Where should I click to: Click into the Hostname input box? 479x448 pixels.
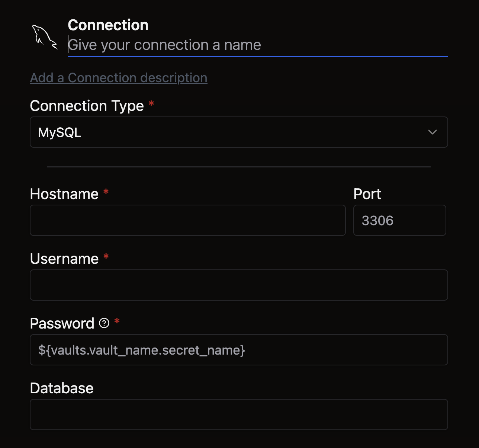tap(187, 220)
